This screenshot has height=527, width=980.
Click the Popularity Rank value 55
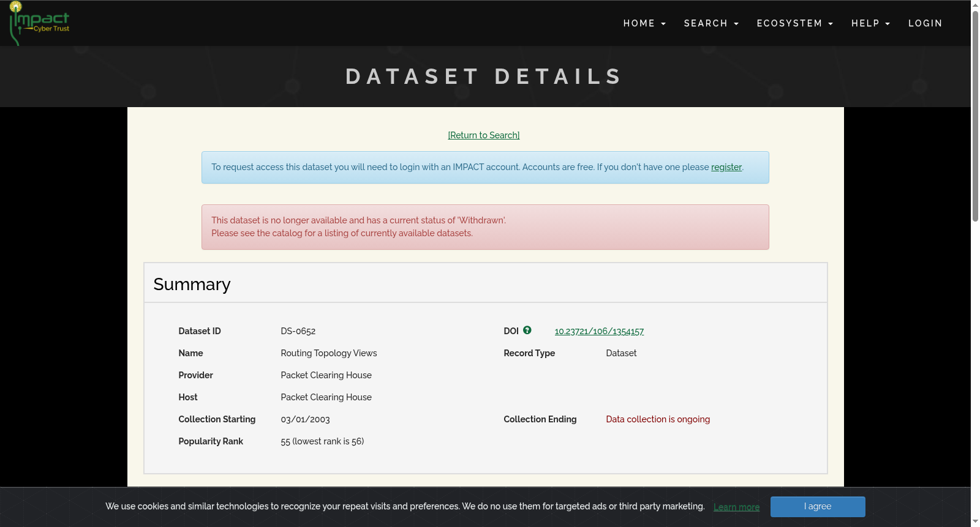[322, 441]
